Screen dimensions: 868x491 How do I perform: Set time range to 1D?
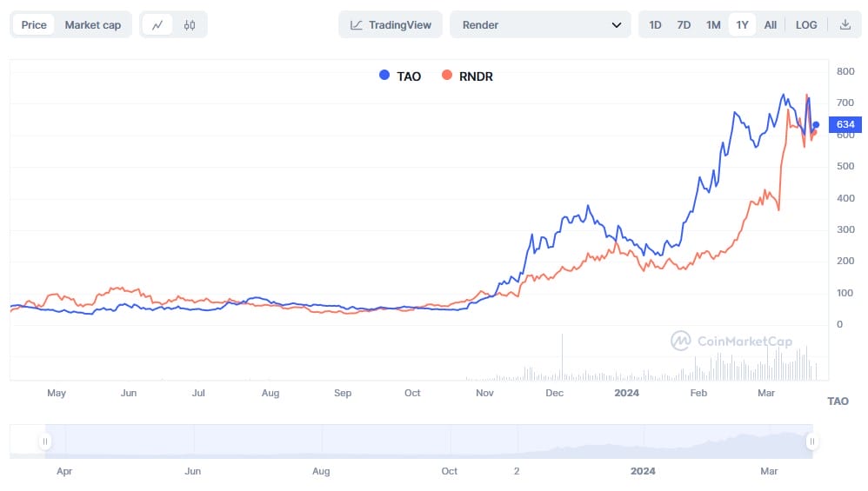tap(655, 25)
